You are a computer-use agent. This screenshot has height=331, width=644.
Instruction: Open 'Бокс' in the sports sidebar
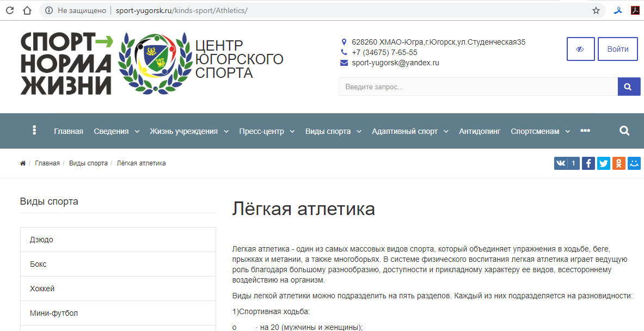[x=118, y=264]
